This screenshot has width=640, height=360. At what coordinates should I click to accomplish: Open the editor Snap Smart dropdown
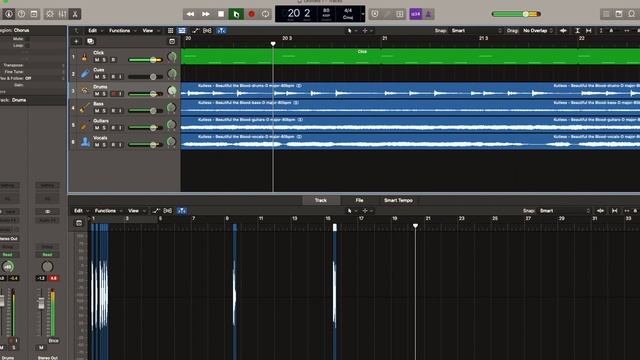pos(565,211)
